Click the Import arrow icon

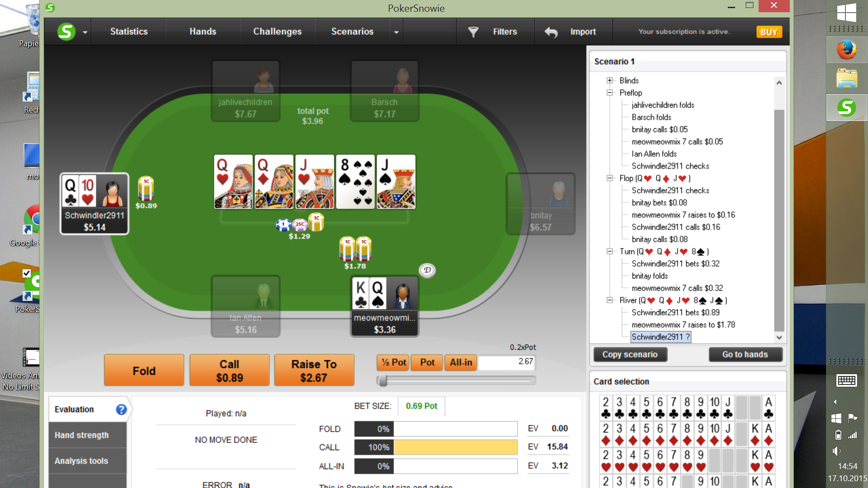click(551, 32)
